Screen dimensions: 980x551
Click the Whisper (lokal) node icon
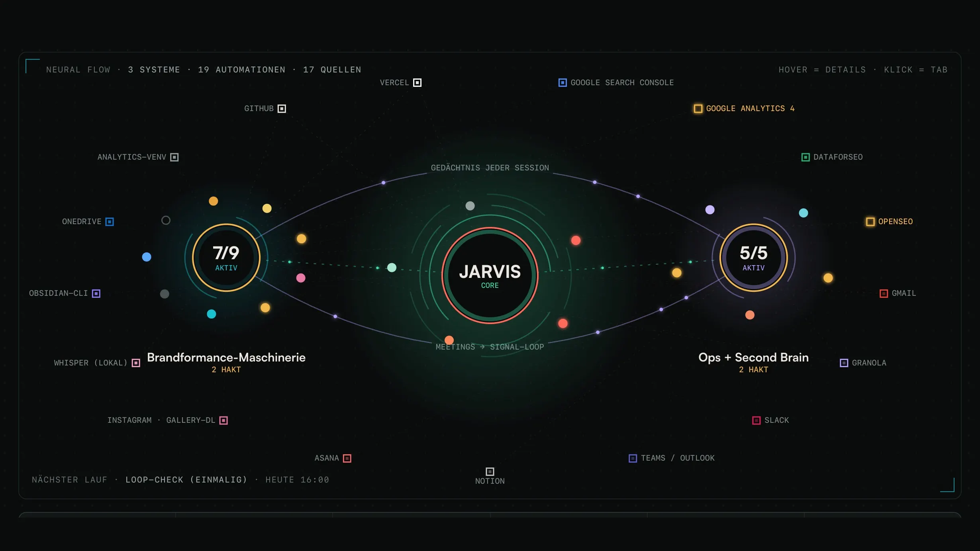pos(136,363)
